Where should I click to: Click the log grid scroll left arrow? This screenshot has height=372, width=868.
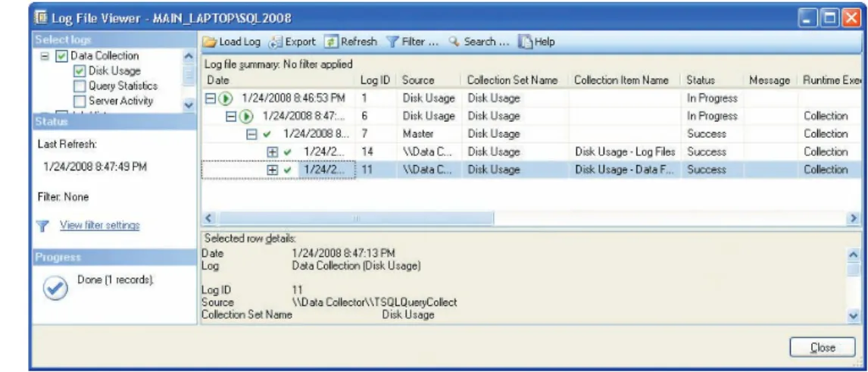pyautogui.click(x=209, y=219)
